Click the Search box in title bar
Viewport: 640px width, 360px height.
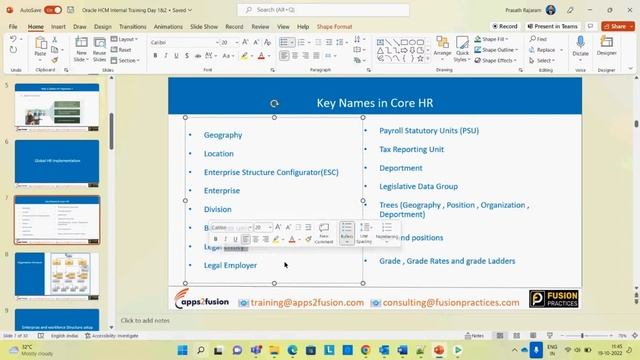pyautogui.click(x=323, y=10)
